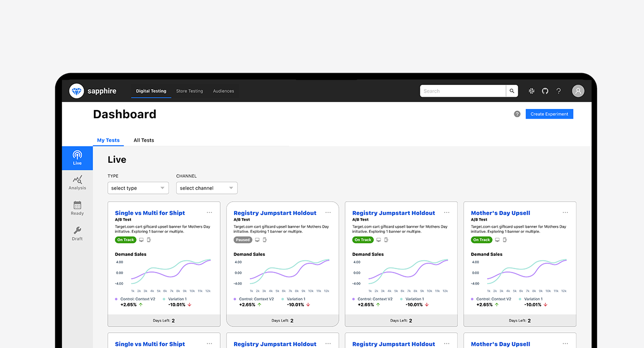Click Days Left footer on Single vs Multi card
The width and height of the screenshot is (644, 348).
(x=164, y=320)
